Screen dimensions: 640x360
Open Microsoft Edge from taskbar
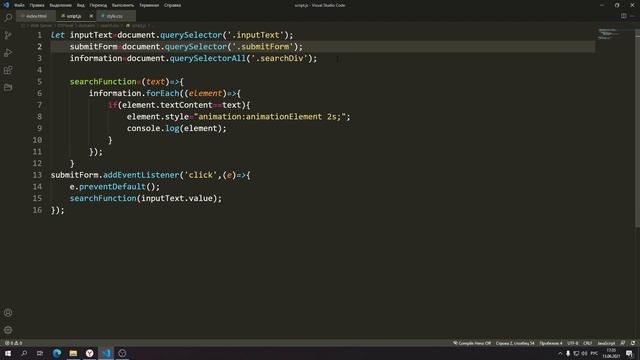pos(57,353)
